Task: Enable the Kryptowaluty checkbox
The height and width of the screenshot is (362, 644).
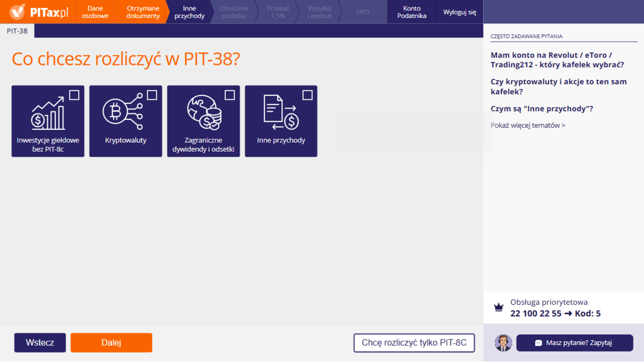Action: tap(152, 95)
